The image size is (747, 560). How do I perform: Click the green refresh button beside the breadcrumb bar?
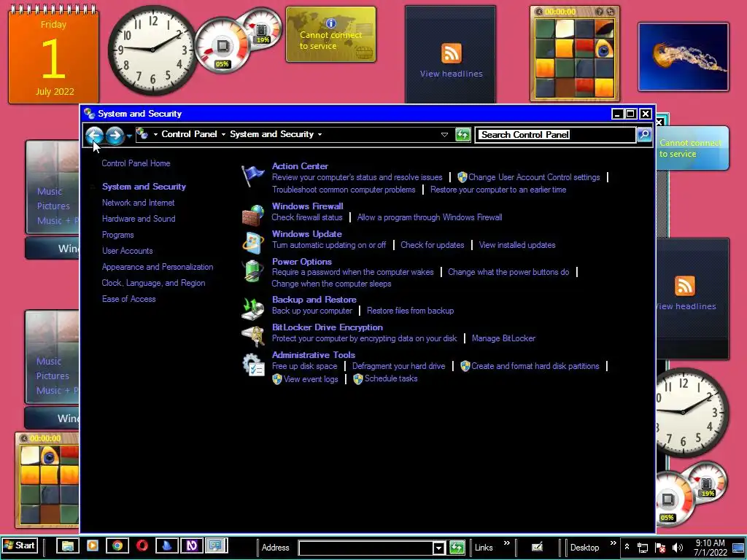tap(462, 135)
